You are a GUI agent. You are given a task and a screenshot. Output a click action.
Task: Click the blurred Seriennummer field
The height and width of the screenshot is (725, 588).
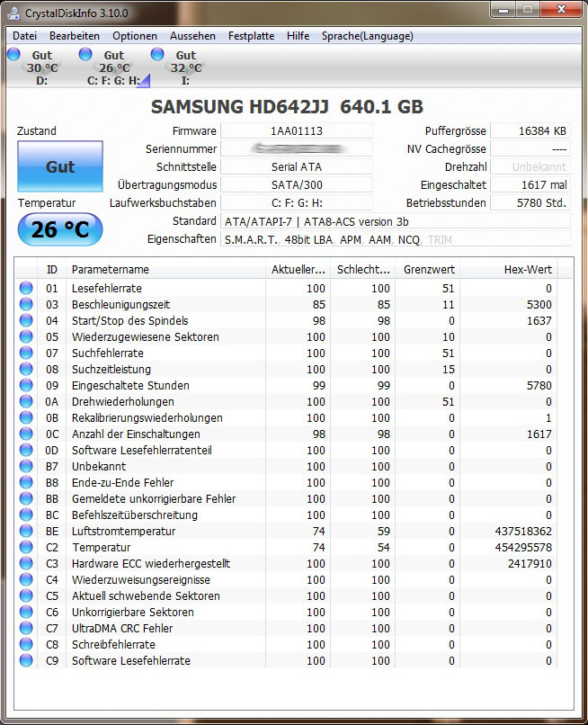tap(297, 149)
